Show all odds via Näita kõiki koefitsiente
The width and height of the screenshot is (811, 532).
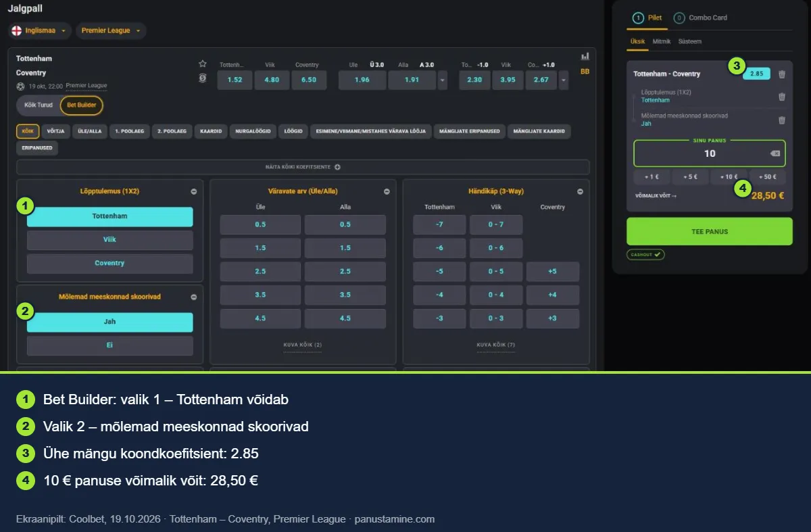click(x=303, y=167)
